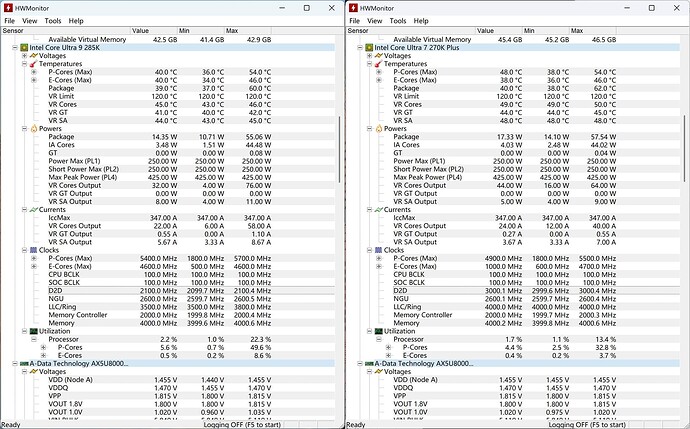This screenshot has width=690, height=429.
Task: Click the Currents icon in left window
Action: (x=33, y=210)
